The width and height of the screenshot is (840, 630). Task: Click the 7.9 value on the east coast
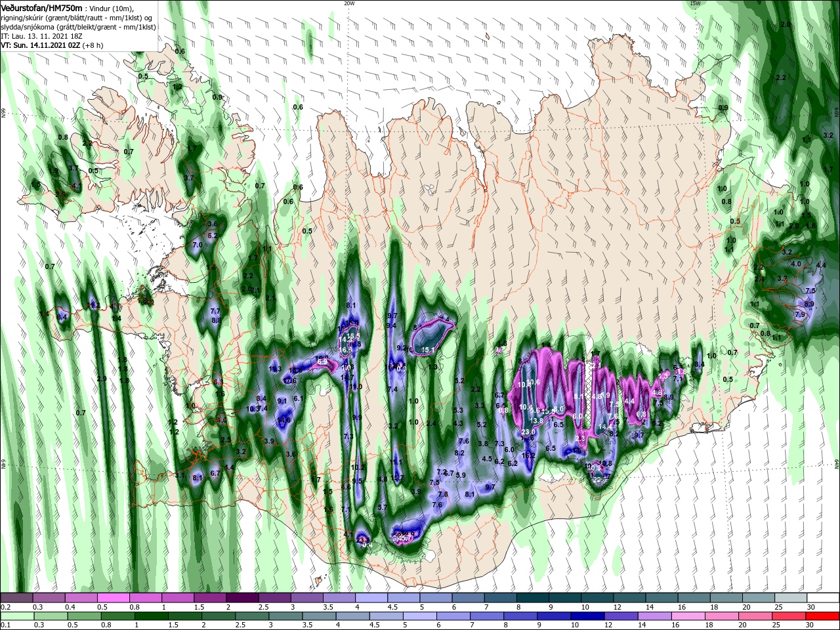coord(799,315)
